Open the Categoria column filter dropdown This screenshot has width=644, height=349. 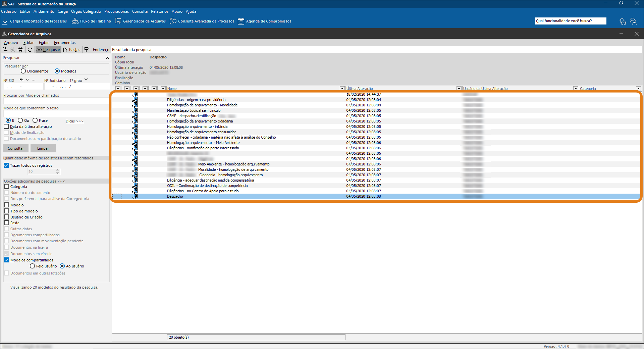[x=638, y=89]
